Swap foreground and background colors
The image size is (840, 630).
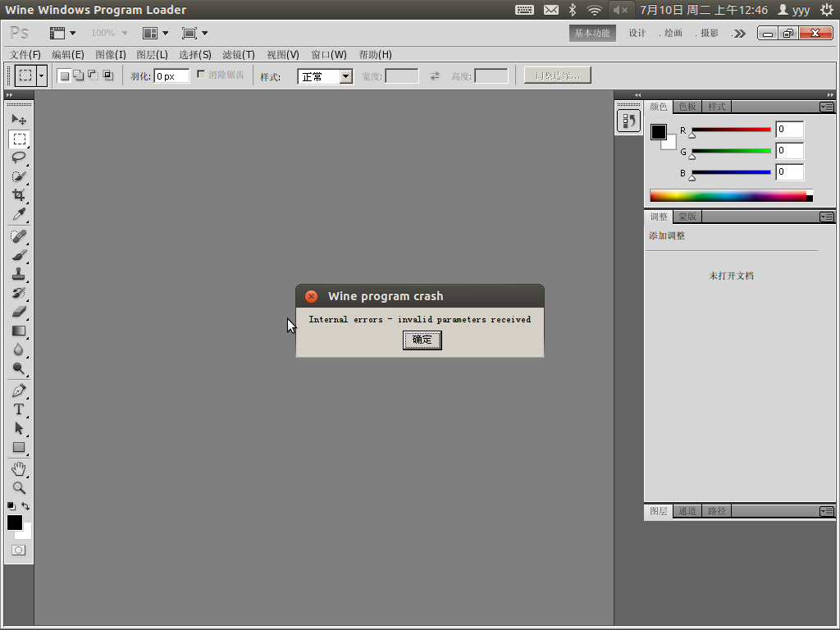point(25,505)
